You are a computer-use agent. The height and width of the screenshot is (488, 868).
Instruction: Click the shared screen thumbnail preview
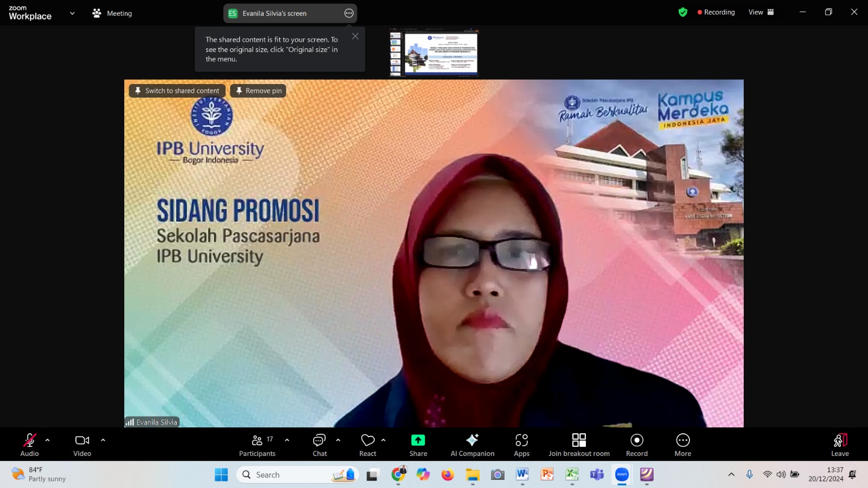pos(434,53)
